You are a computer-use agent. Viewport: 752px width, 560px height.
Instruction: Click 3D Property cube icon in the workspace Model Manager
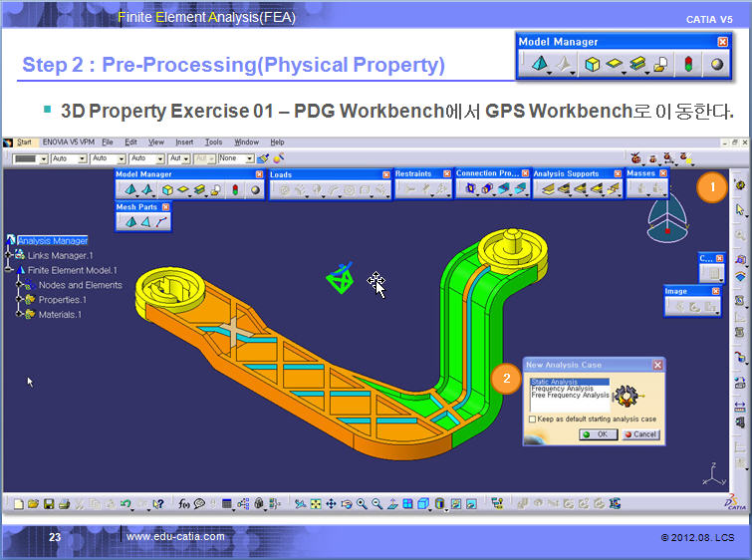[167, 190]
